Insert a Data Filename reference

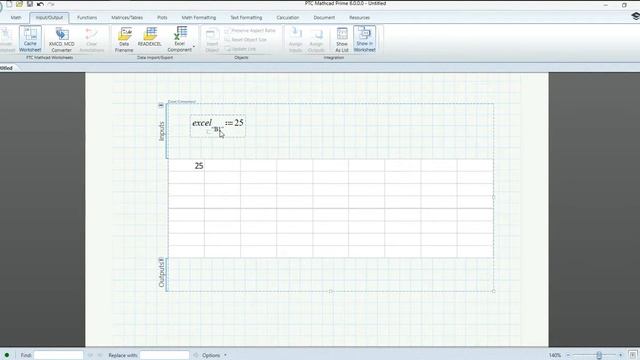tap(124, 39)
